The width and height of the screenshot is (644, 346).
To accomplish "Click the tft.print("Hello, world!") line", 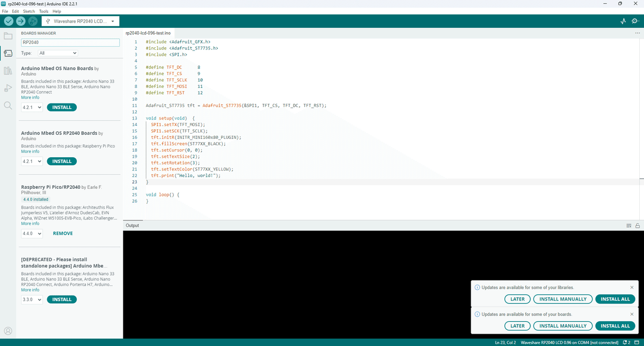I will [x=186, y=175].
